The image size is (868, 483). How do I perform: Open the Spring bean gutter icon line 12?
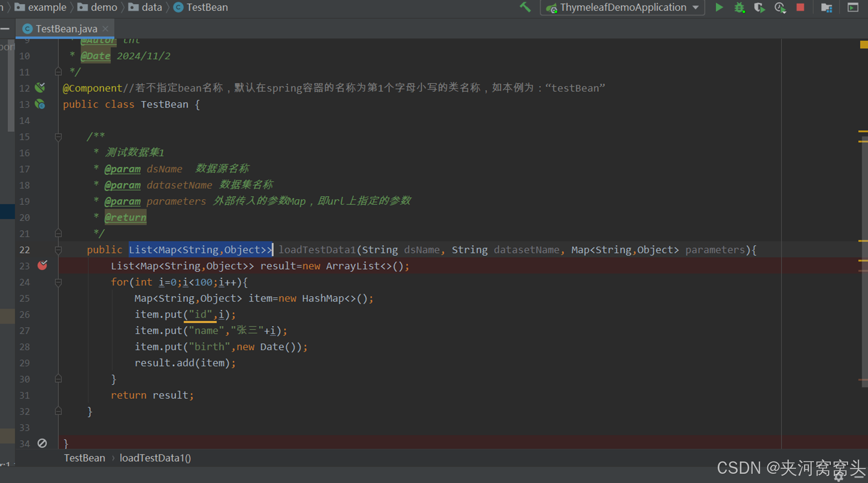[x=40, y=88]
